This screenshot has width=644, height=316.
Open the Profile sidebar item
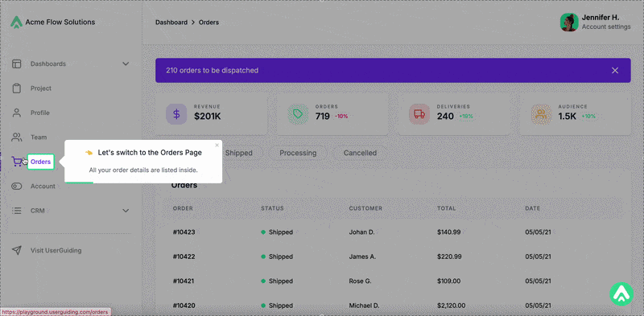click(x=39, y=113)
